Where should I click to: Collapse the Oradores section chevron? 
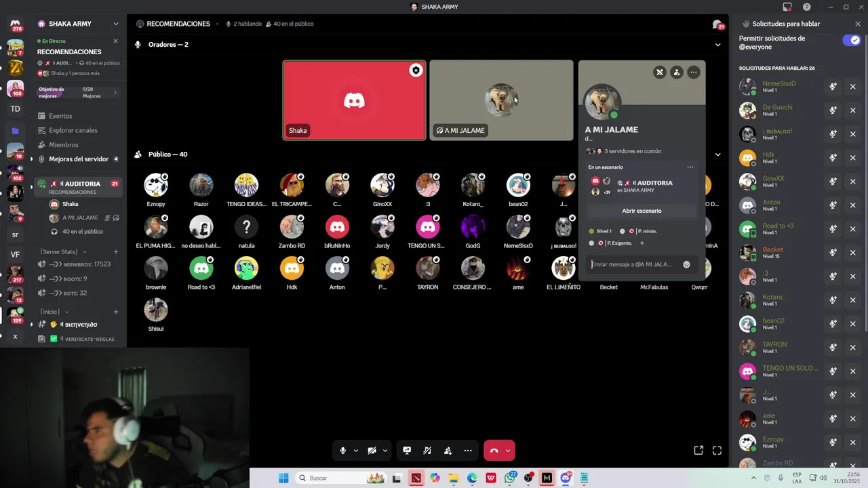pyautogui.click(x=717, y=45)
